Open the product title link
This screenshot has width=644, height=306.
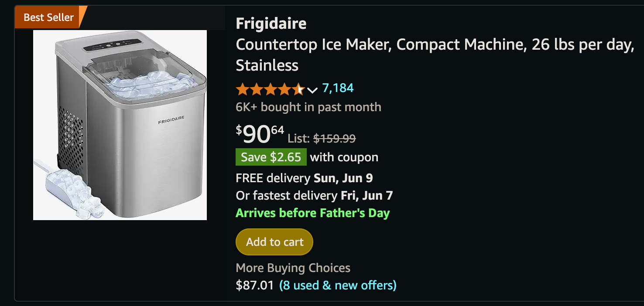click(434, 44)
